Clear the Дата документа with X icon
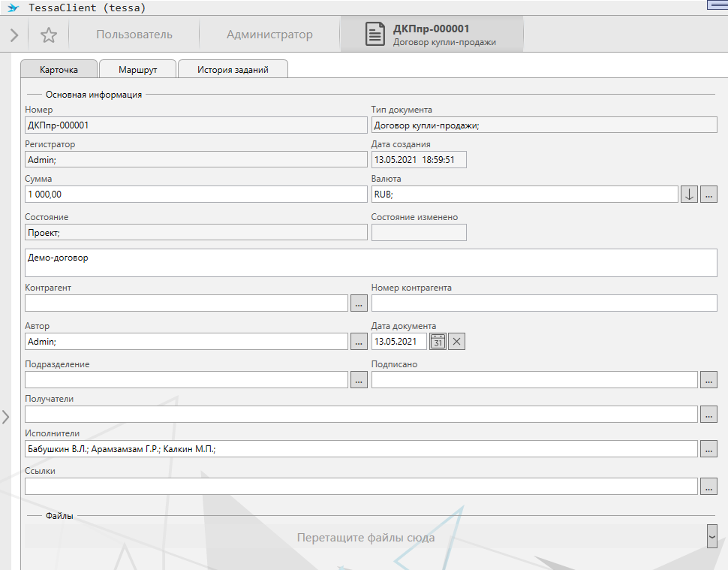This screenshot has width=728, height=570. [457, 342]
